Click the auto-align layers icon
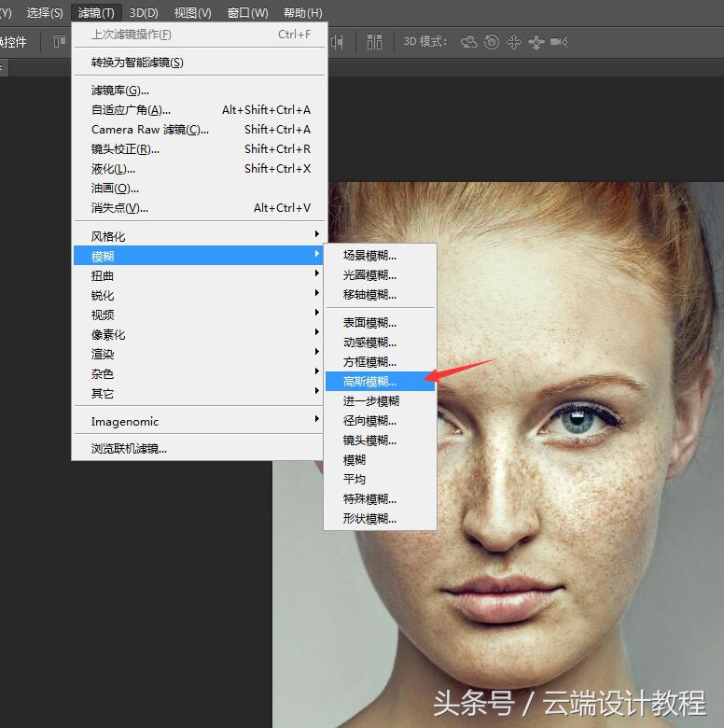The width and height of the screenshot is (724, 728). click(374, 42)
